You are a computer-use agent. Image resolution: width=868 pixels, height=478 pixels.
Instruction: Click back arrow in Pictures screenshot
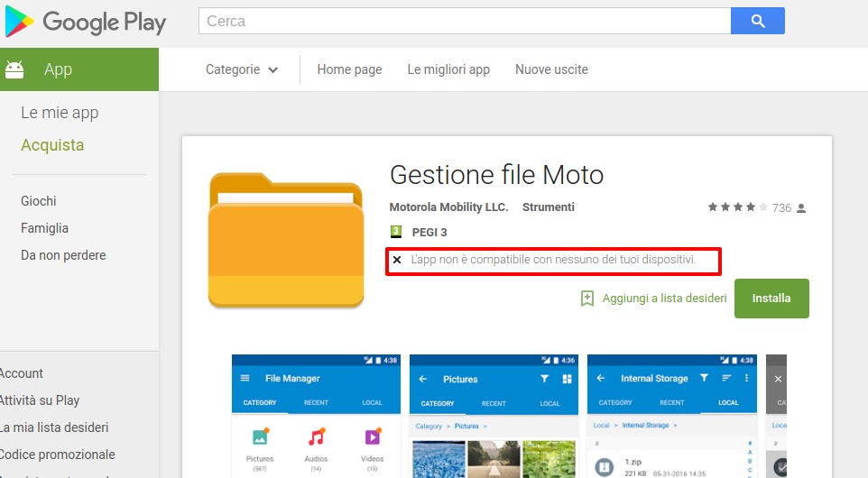pyautogui.click(x=423, y=379)
